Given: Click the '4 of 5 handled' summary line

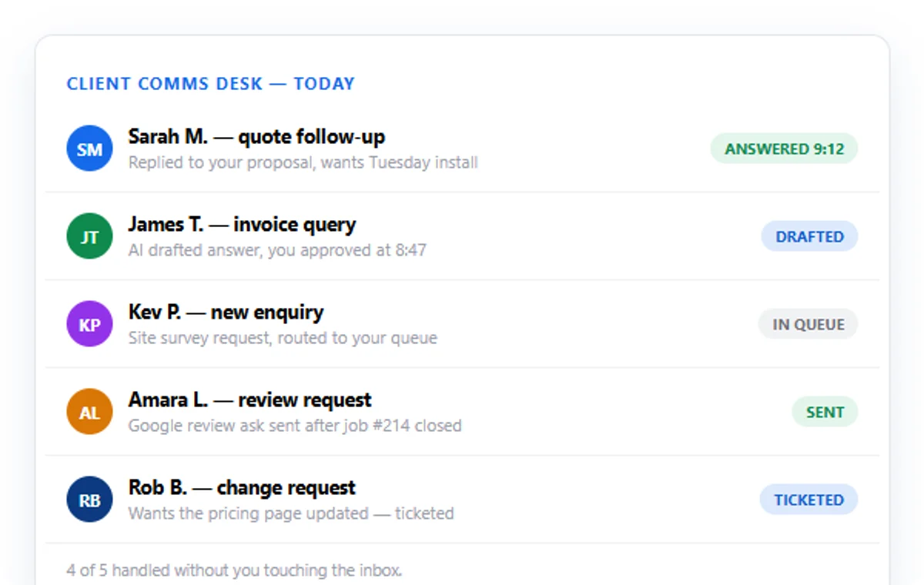Looking at the screenshot, I should point(234,570).
